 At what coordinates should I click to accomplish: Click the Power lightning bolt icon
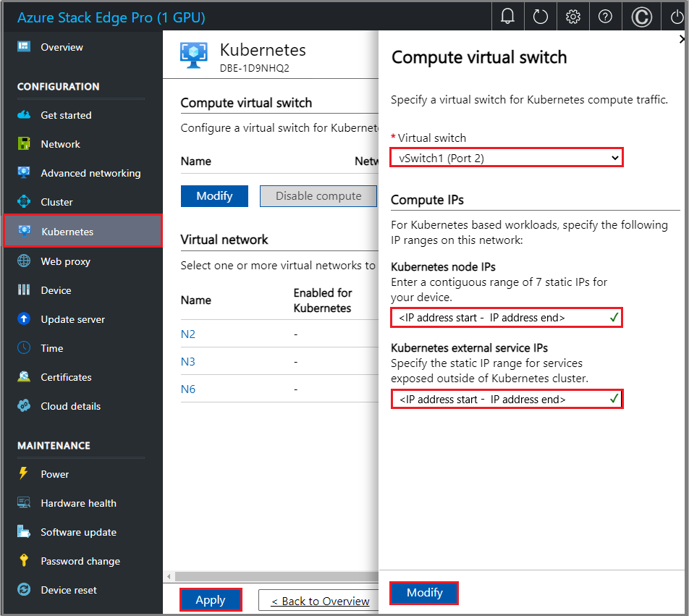coord(23,473)
